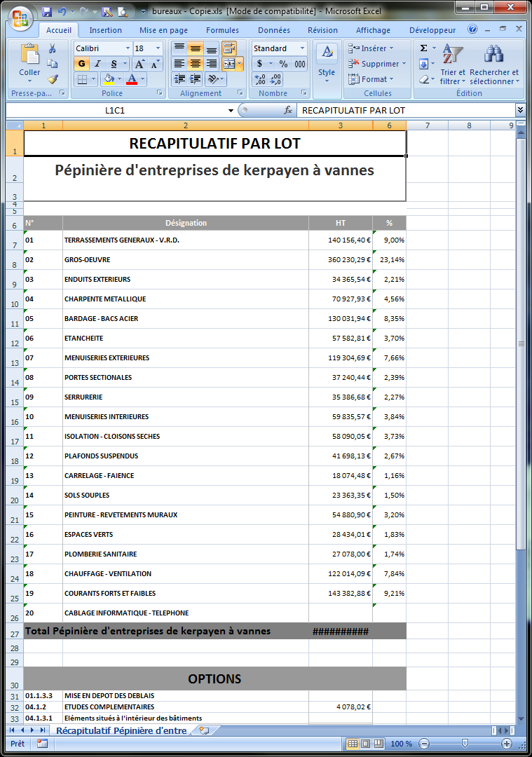Switch to the Formules tab
Image resolution: width=532 pixels, height=757 pixels.
click(x=223, y=30)
